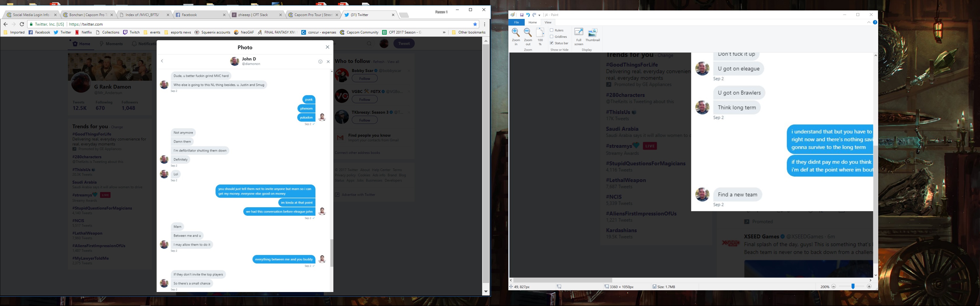Open the Home link in Twitter navigation
The width and height of the screenshot is (980, 306).
[81, 44]
